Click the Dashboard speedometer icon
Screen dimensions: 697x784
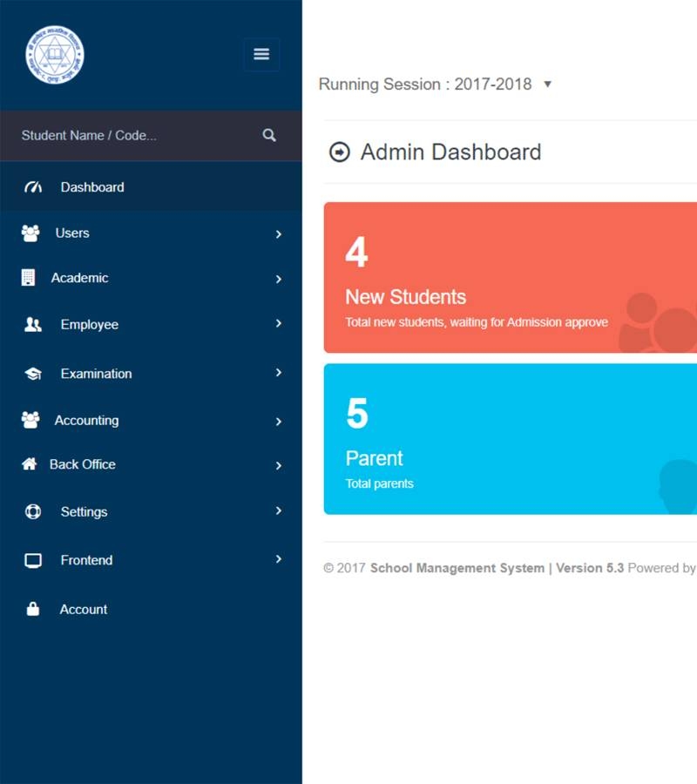[33, 187]
